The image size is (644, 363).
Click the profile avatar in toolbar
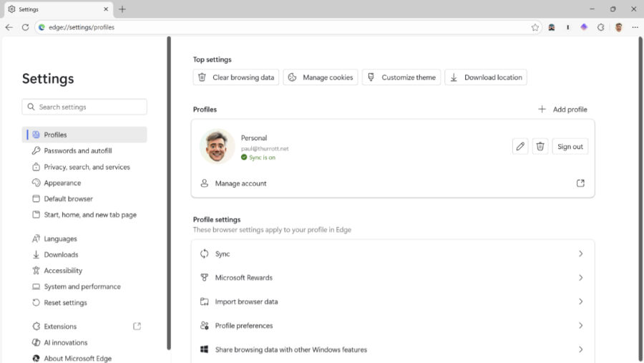click(x=618, y=27)
